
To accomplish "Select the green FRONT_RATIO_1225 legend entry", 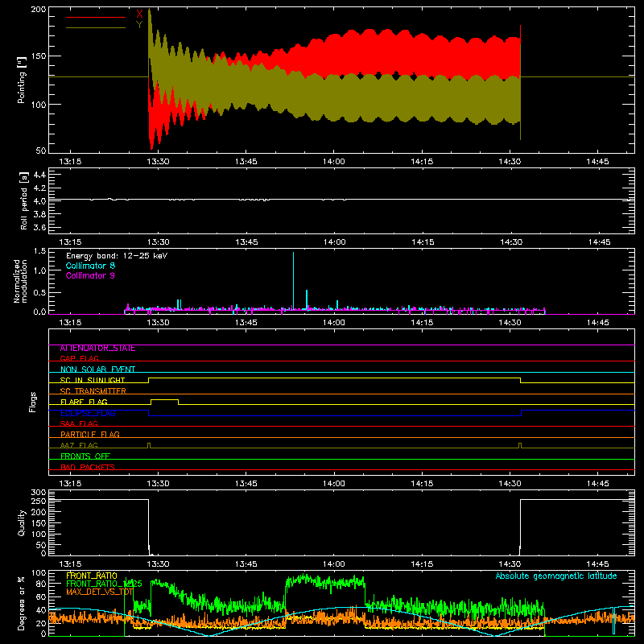I will click(104, 584).
